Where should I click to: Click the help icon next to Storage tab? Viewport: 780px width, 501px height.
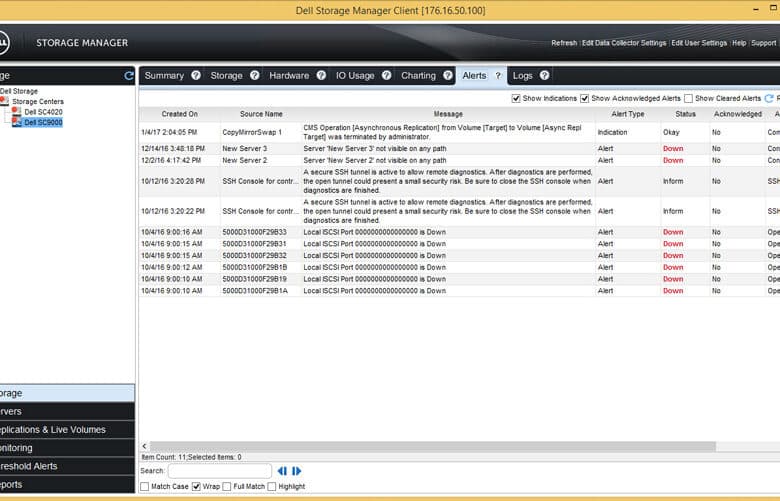coord(255,75)
